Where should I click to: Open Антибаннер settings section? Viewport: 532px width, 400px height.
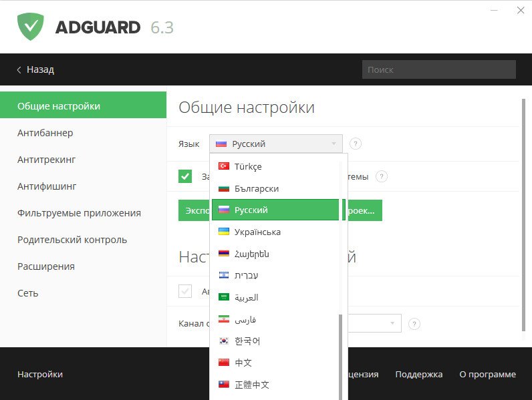[83, 133]
